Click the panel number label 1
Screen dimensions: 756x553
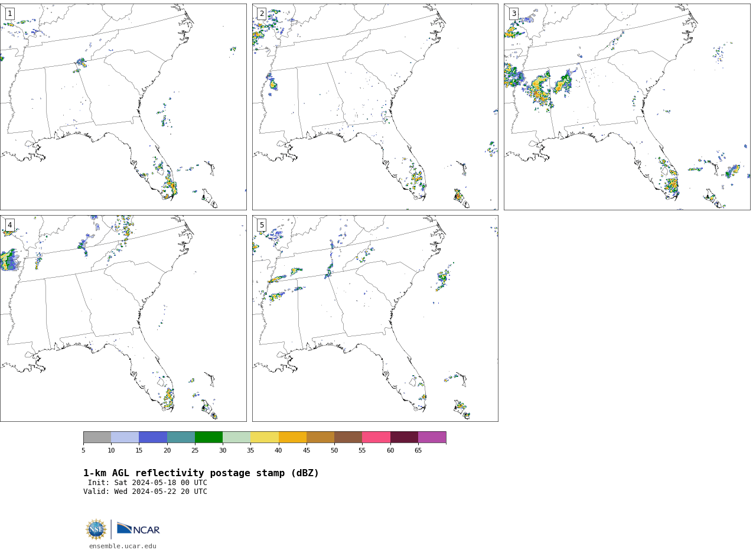point(9,14)
